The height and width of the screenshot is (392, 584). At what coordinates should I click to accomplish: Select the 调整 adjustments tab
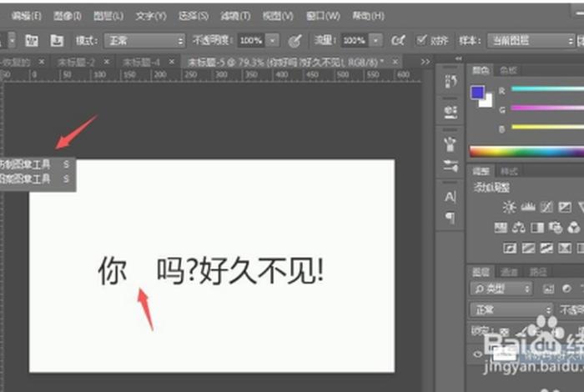(481, 171)
